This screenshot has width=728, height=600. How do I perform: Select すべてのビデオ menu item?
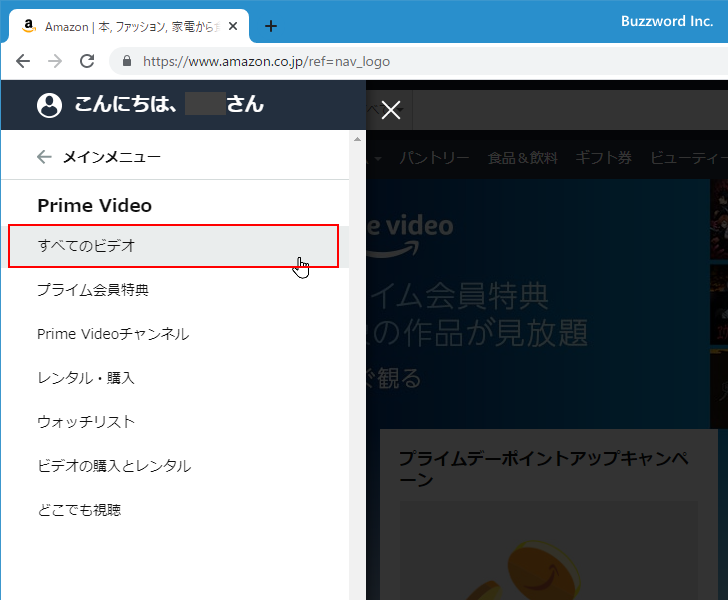tap(174, 246)
